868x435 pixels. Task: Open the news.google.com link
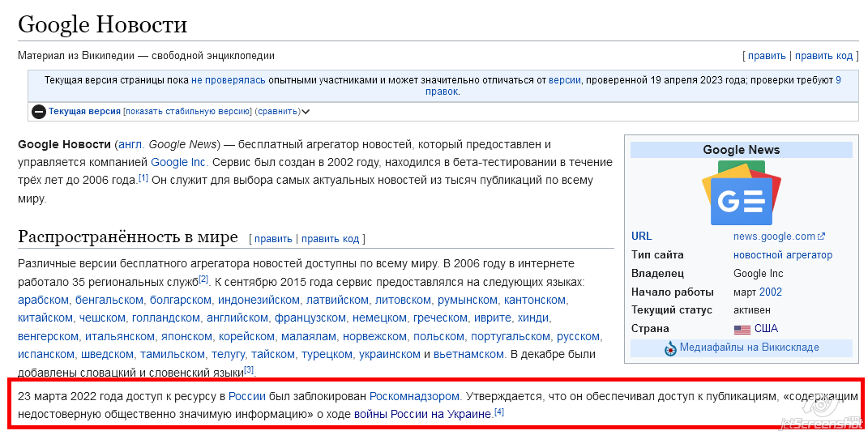(x=779, y=237)
